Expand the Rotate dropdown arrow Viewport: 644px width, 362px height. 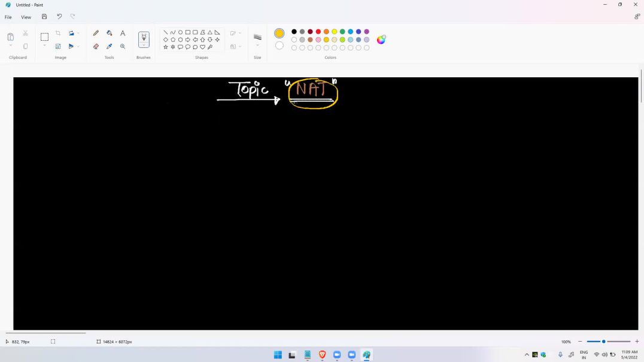(x=78, y=33)
